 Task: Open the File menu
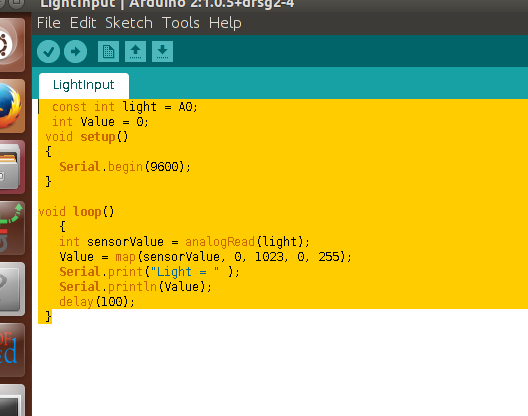coord(49,23)
